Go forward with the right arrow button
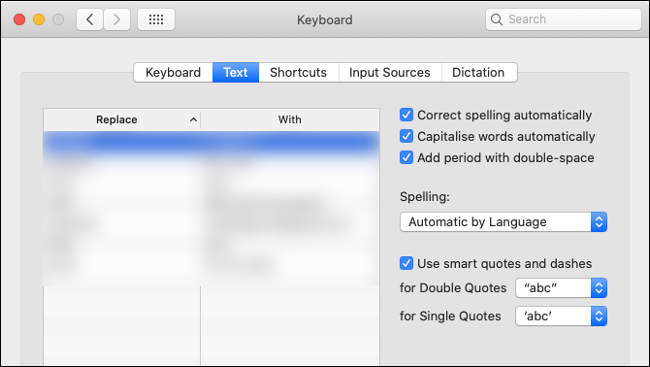 tap(117, 19)
